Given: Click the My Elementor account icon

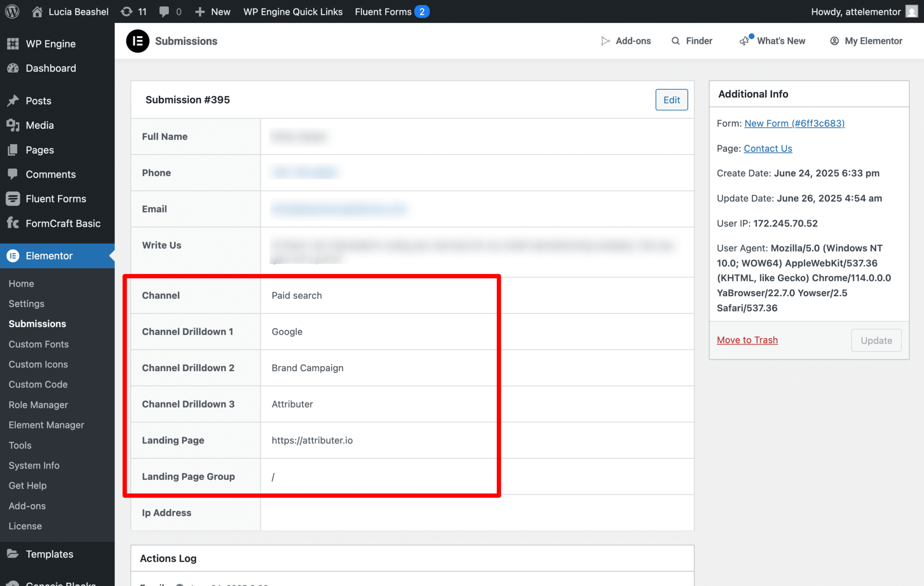Looking at the screenshot, I should tap(835, 41).
